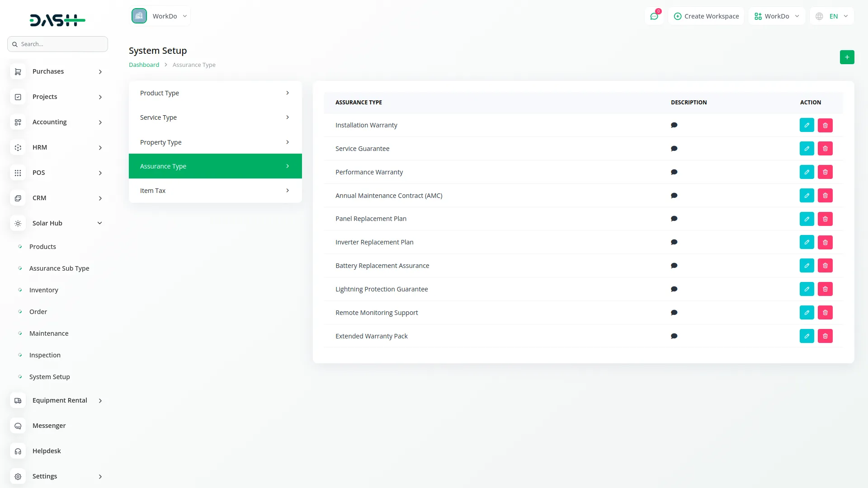Select the Product Type setup tab
The width and height of the screenshot is (868, 488).
point(215,93)
